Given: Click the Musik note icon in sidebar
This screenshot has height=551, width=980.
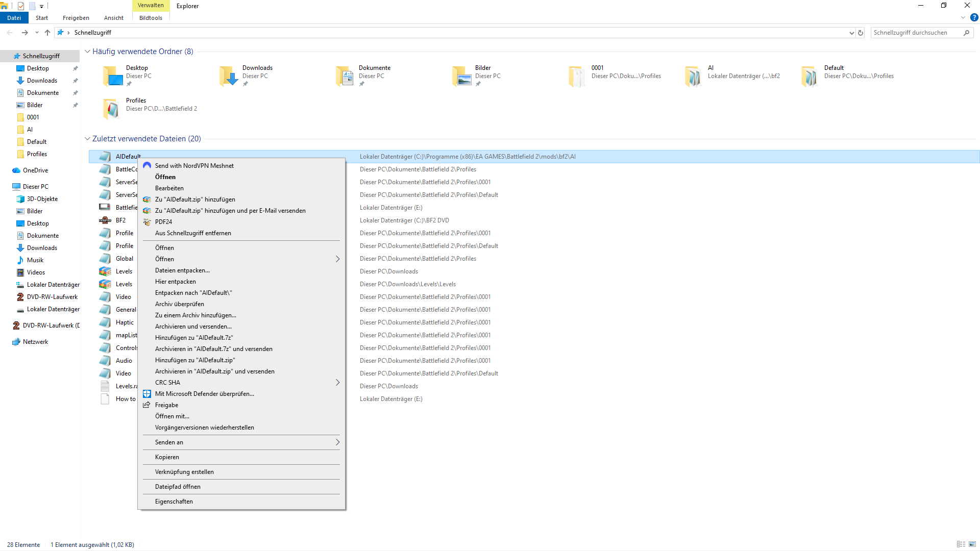Looking at the screenshot, I should (x=20, y=260).
